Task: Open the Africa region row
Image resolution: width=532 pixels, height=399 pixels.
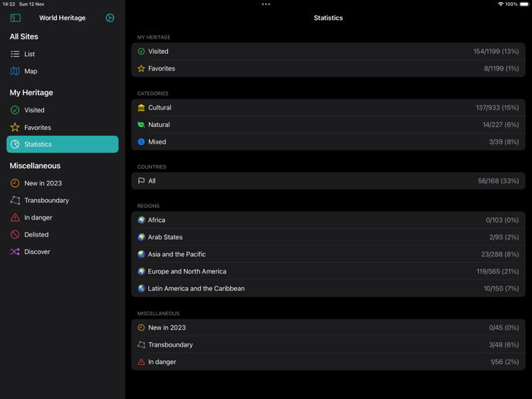Action: click(x=328, y=220)
